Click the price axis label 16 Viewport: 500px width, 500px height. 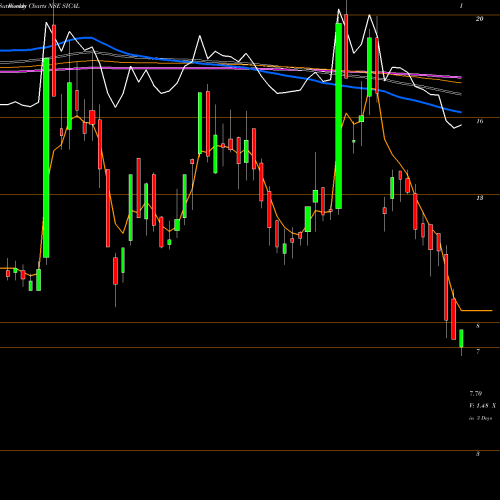[x=479, y=121]
